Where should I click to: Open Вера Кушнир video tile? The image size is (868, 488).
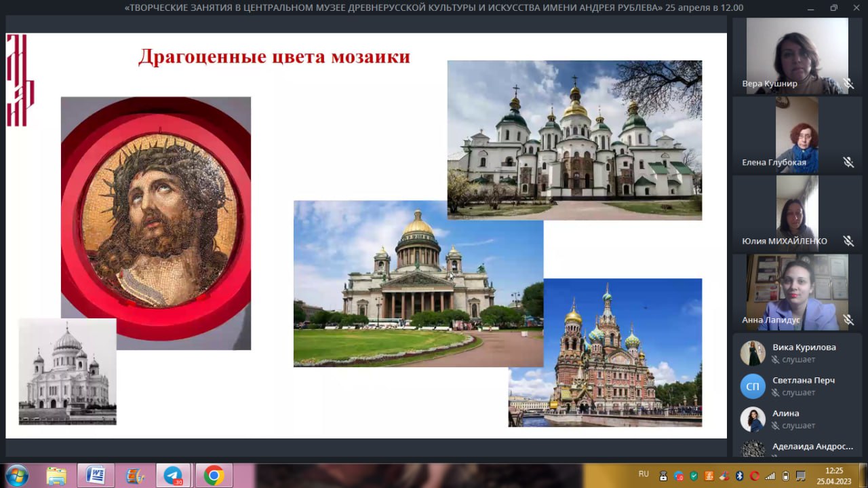pyautogui.click(x=797, y=56)
